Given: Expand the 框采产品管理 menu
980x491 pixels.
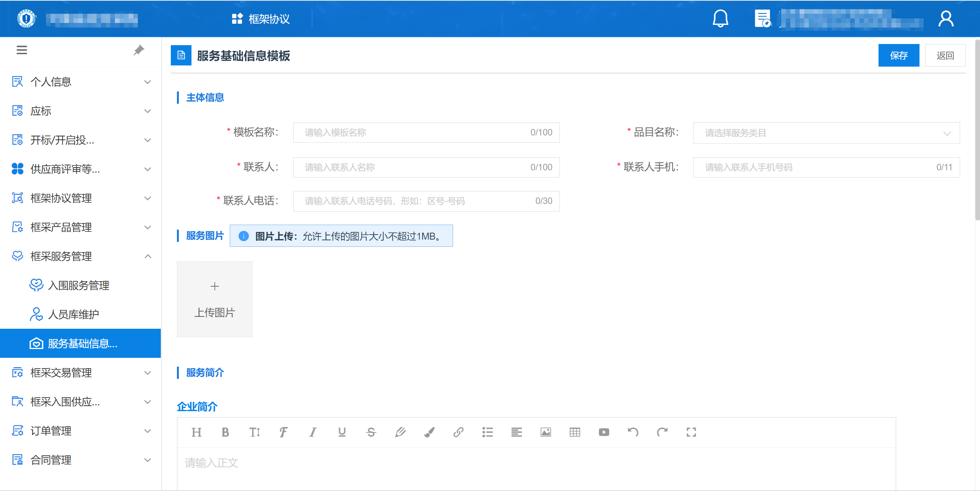Looking at the screenshot, I should click(80, 227).
